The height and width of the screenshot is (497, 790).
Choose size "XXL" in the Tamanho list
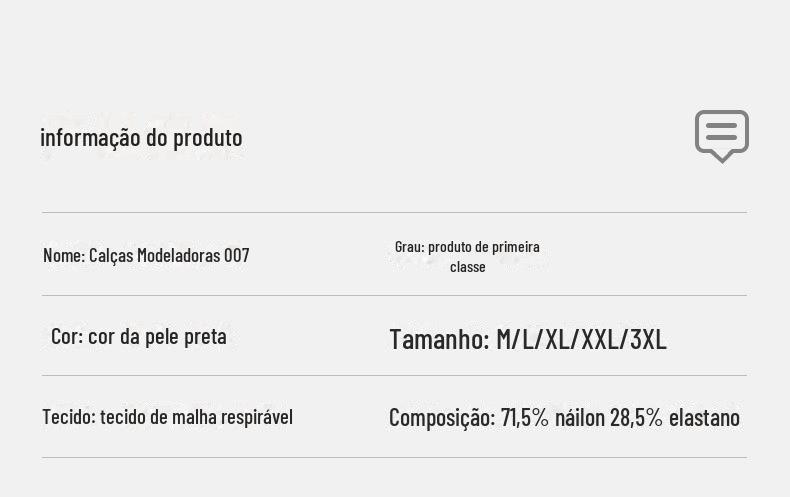[x=600, y=339]
